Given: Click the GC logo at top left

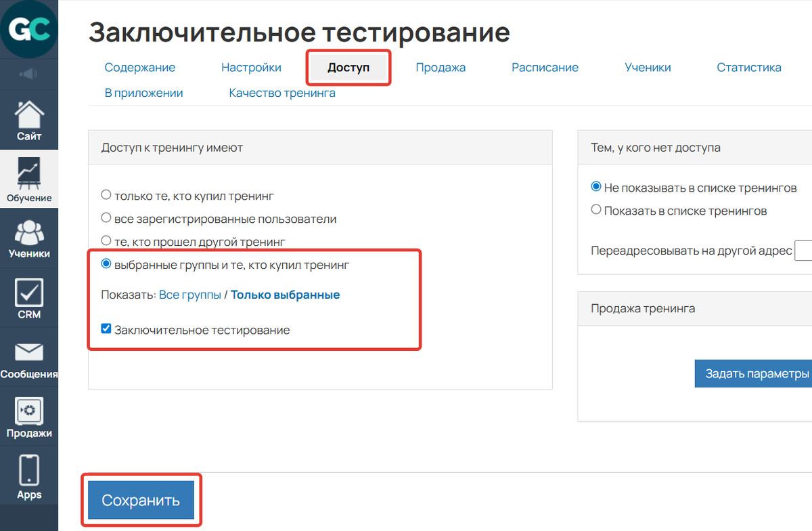Looking at the screenshot, I should click(29, 28).
